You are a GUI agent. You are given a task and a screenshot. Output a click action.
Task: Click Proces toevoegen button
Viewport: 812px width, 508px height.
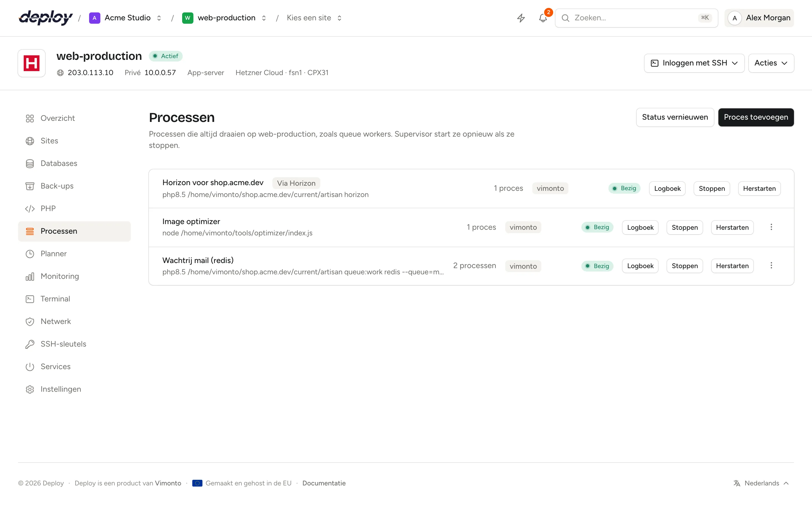[x=756, y=117]
